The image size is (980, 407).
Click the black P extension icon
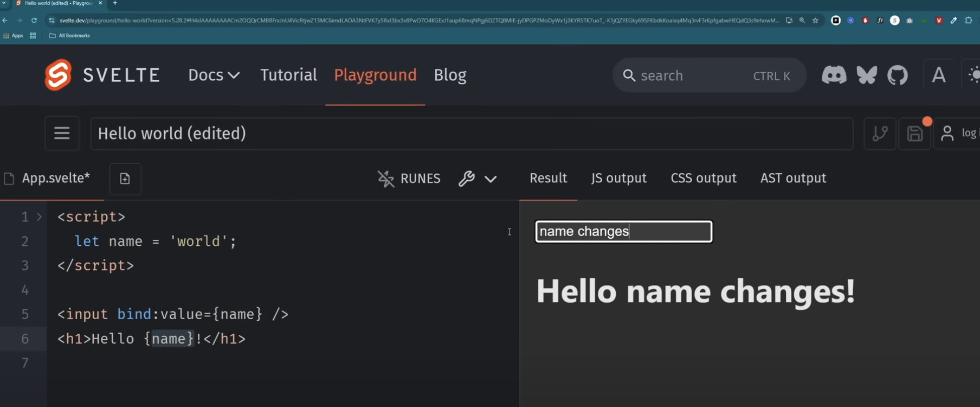(x=836, y=21)
